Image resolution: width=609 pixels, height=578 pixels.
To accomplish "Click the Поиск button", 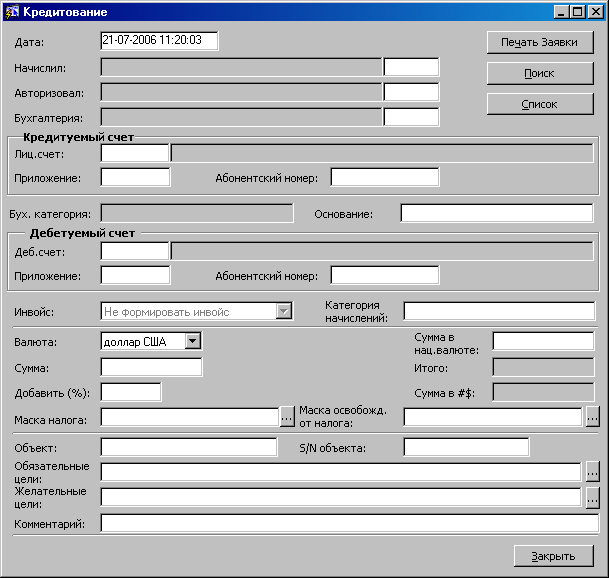I will 540,73.
